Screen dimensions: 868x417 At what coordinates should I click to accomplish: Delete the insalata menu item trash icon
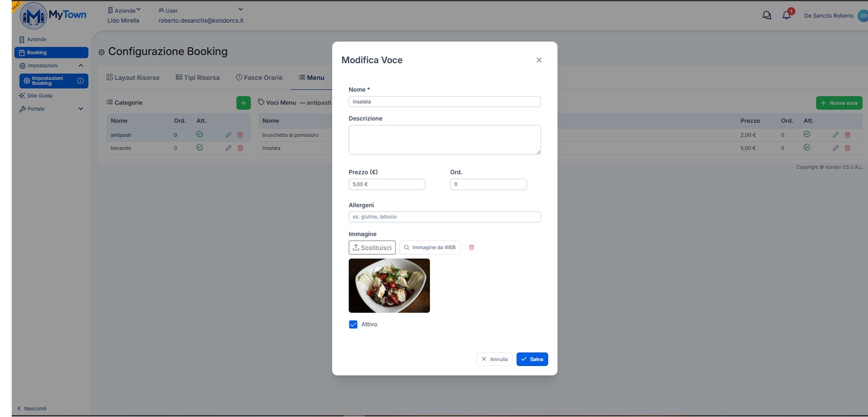(x=847, y=148)
